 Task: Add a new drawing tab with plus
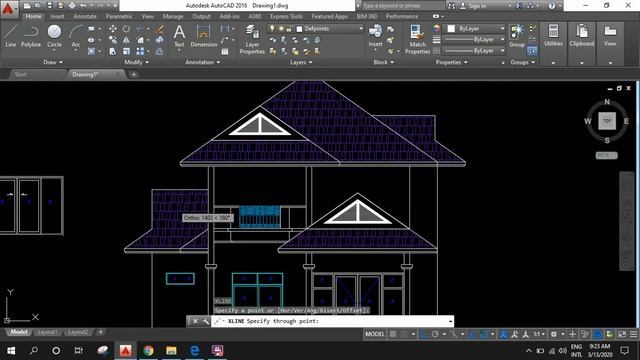(133, 74)
